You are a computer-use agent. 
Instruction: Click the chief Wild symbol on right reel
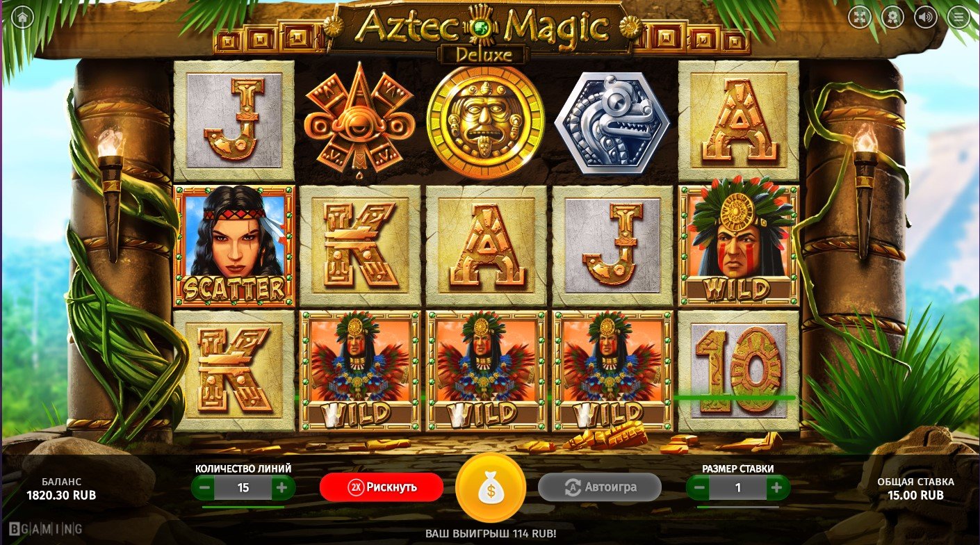tap(739, 246)
